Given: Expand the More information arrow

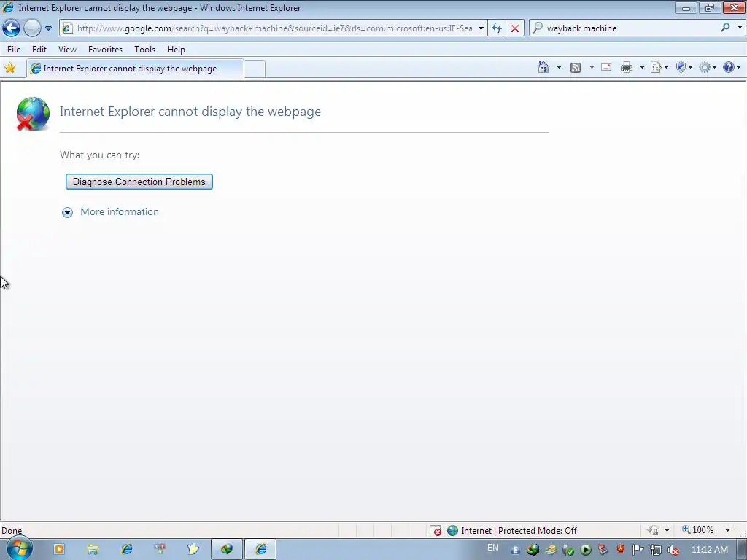Looking at the screenshot, I should click(x=67, y=212).
